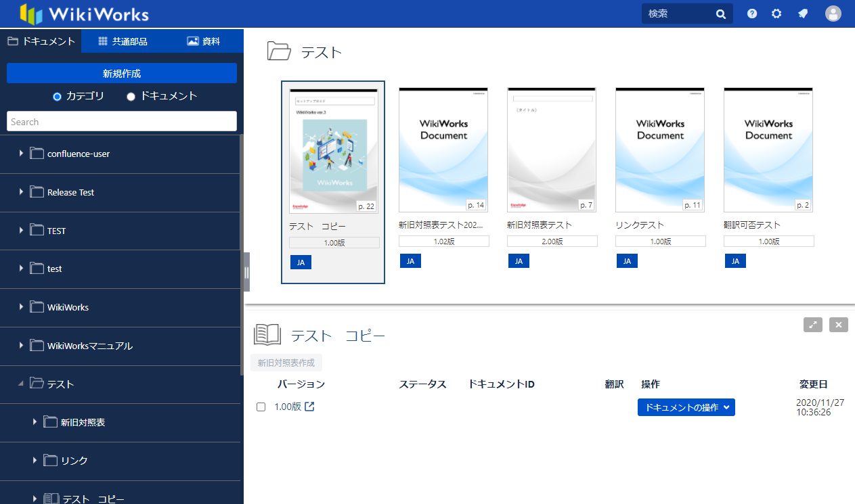
Task: Expand the WikiWorksマニュアル folder arrow
Action: tap(21, 346)
